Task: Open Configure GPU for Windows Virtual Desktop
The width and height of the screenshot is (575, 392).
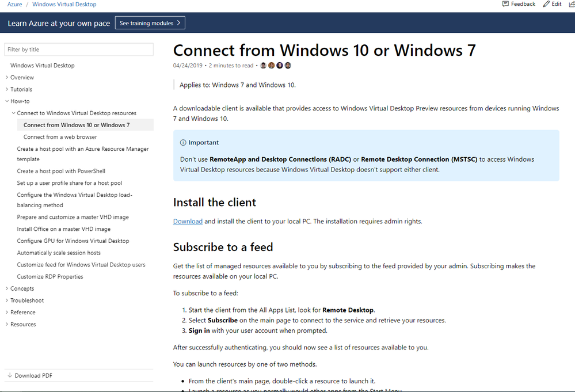Action: pos(73,241)
